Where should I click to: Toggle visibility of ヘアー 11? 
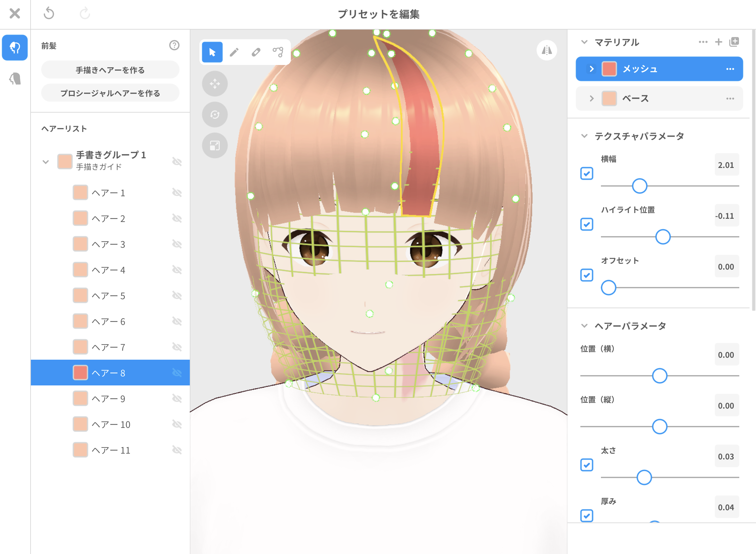tap(177, 450)
